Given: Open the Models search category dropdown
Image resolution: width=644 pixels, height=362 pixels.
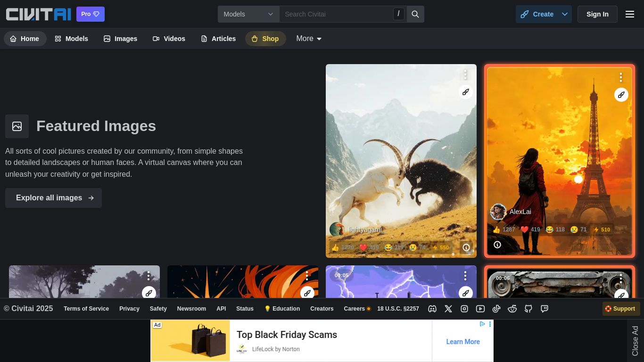Looking at the screenshot, I should (x=248, y=14).
